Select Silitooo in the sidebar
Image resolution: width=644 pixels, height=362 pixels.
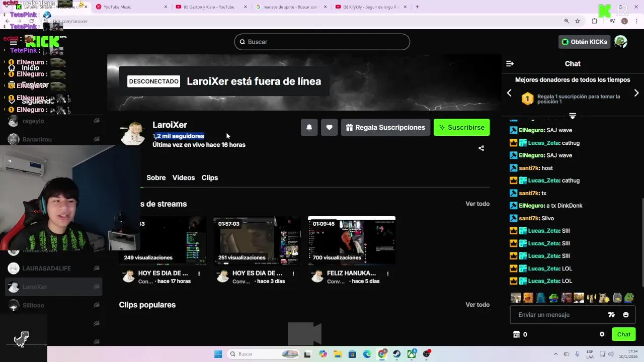pyautogui.click(x=53, y=305)
